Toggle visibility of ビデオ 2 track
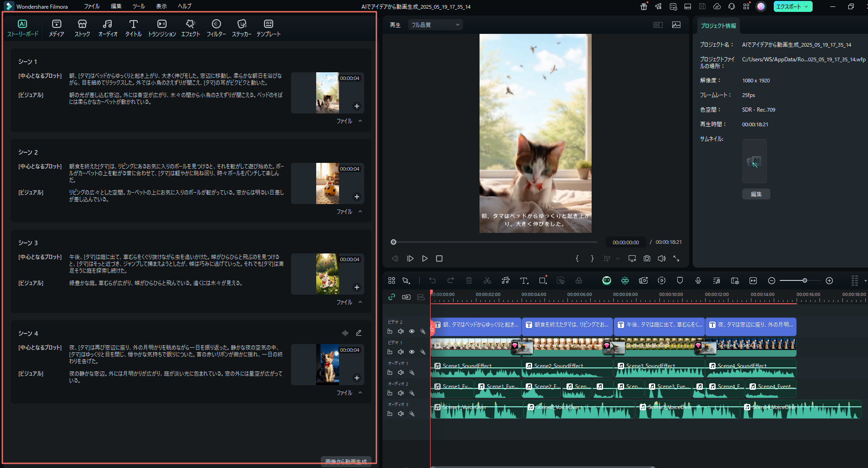This screenshot has width=868, height=468. coord(412,331)
